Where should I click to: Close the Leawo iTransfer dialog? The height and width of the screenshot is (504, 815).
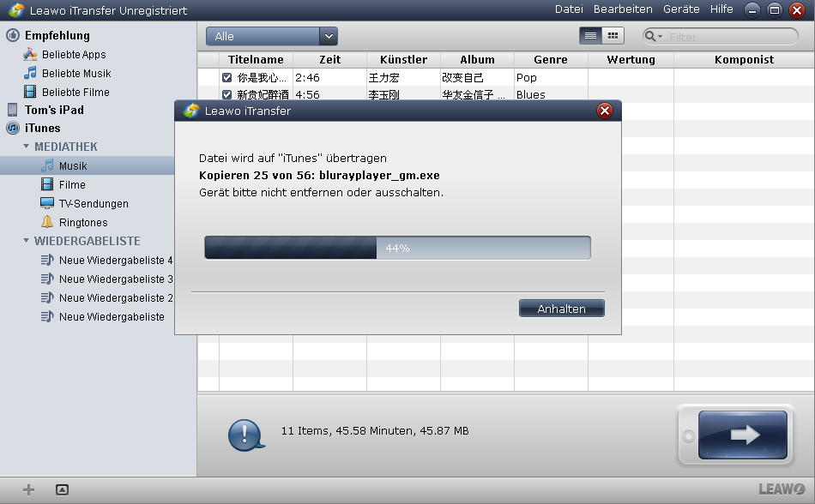pos(605,111)
